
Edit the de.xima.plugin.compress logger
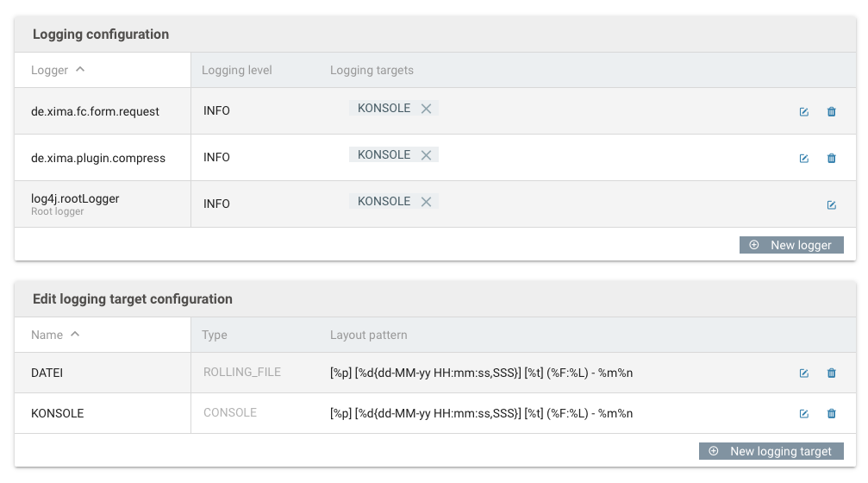(804, 159)
